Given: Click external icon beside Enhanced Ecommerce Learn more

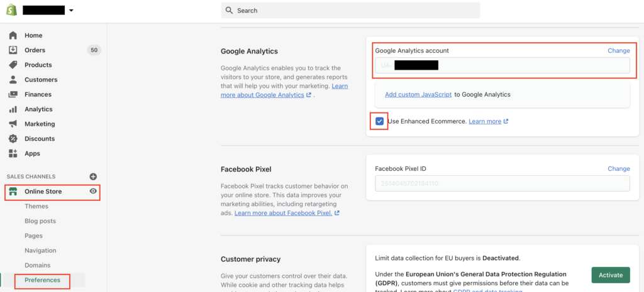Looking at the screenshot, I should (x=506, y=121).
